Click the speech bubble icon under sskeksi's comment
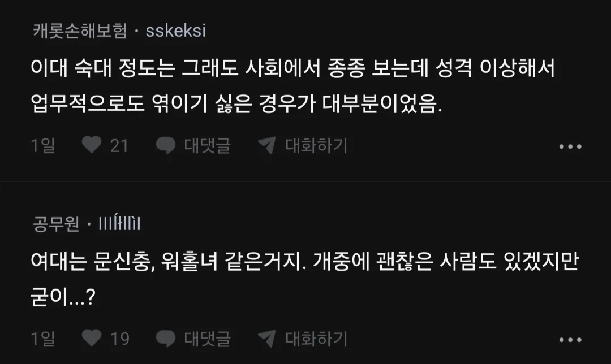The width and height of the screenshot is (611, 364). pos(166,146)
